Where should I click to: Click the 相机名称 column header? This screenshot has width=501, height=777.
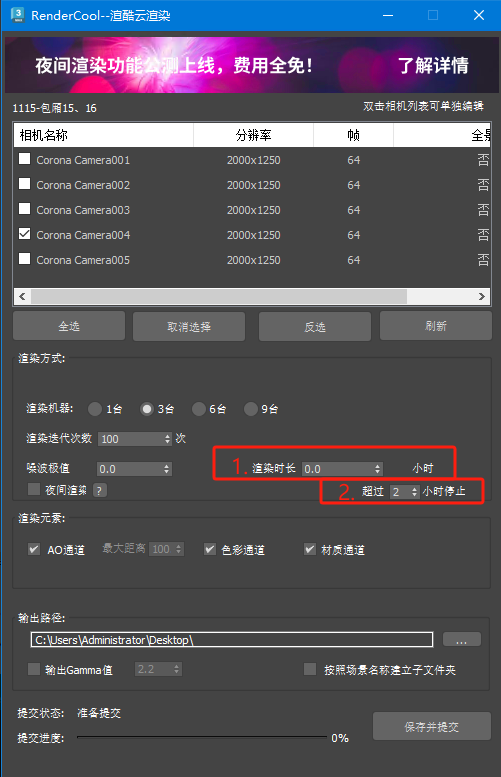(104, 135)
